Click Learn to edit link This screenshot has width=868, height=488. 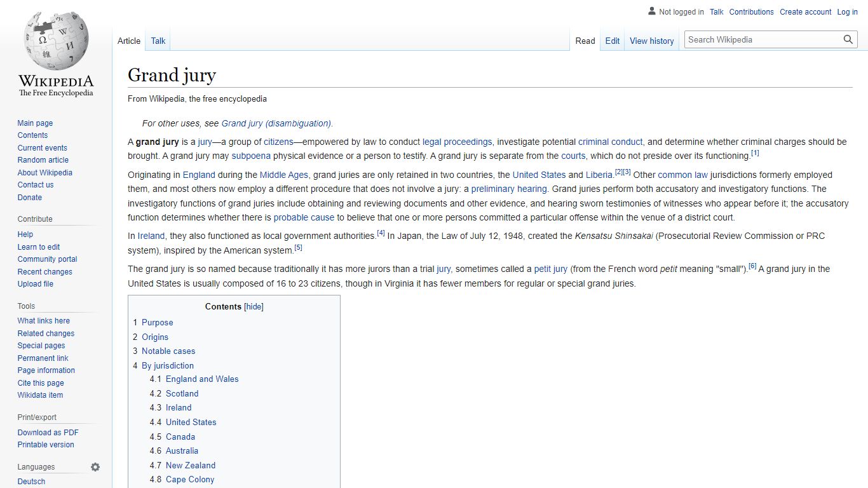(39, 247)
